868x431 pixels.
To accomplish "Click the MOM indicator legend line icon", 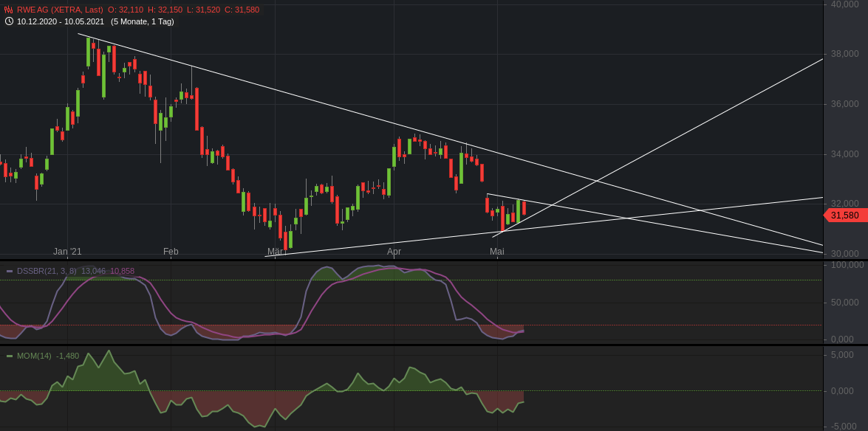I will (9, 355).
